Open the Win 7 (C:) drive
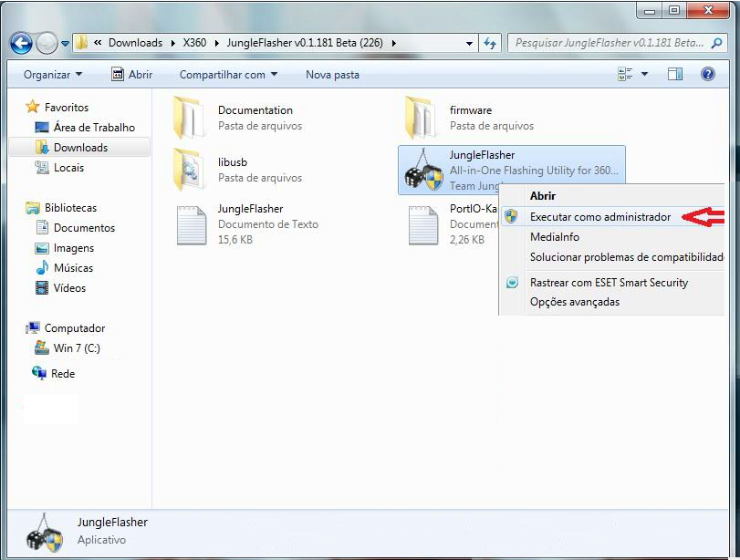This screenshot has height=560, width=740. point(77,348)
